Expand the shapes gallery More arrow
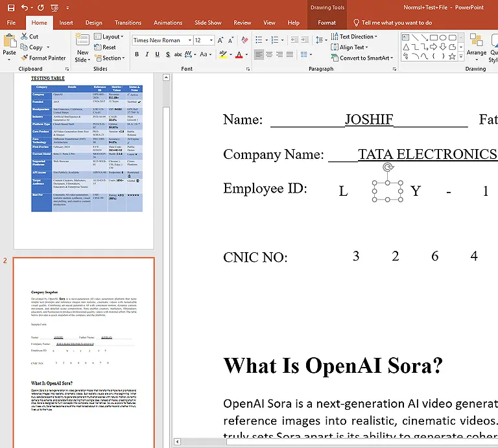This screenshot has width=498, height=448. pos(461,57)
